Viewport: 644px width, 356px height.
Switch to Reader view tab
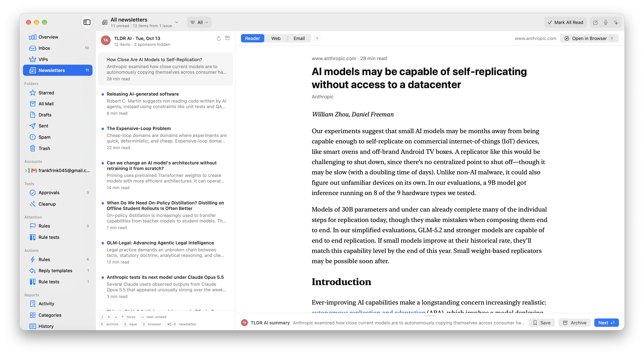pos(252,38)
